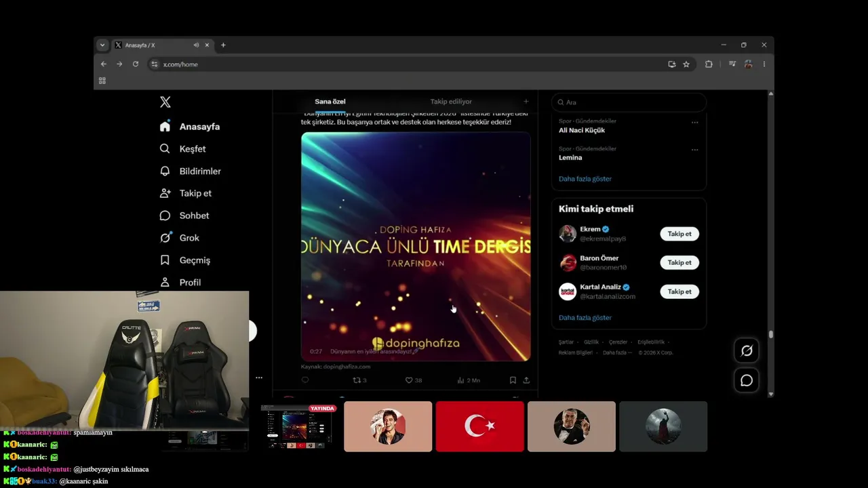Screen dimensions: 868x488
Task: Open the floating chat messages button
Action: tap(747, 380)
